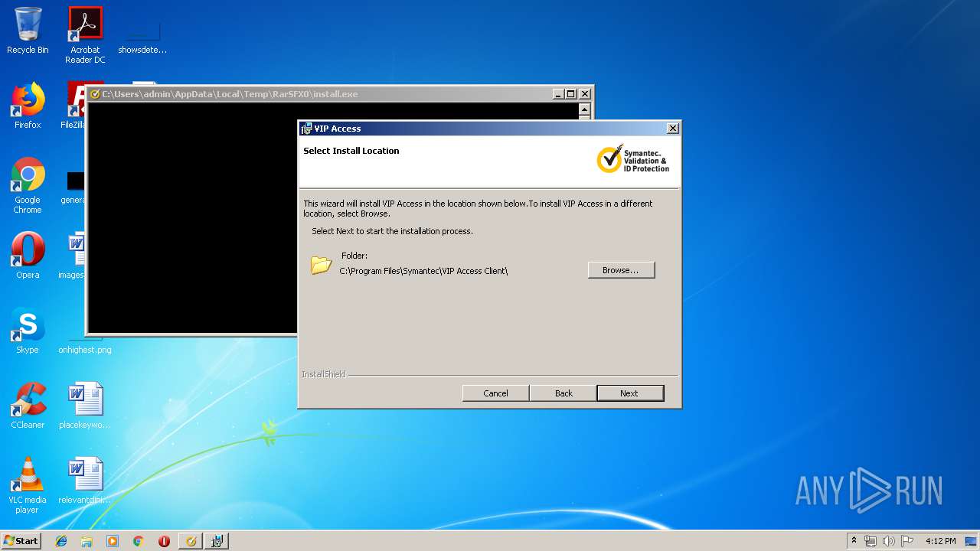This screenshot has width=980, height=551.
Task: Switch to install.exe taskbar button
Action: (191, 541)
